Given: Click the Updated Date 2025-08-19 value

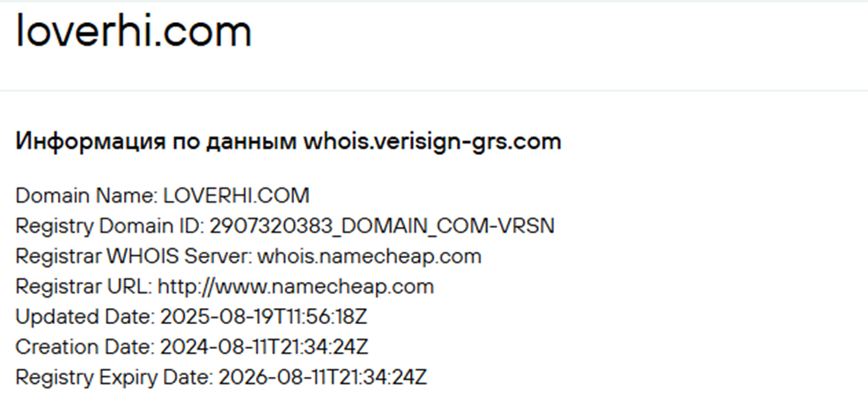Looking at the screenshot, I should (x=264, y=317).
